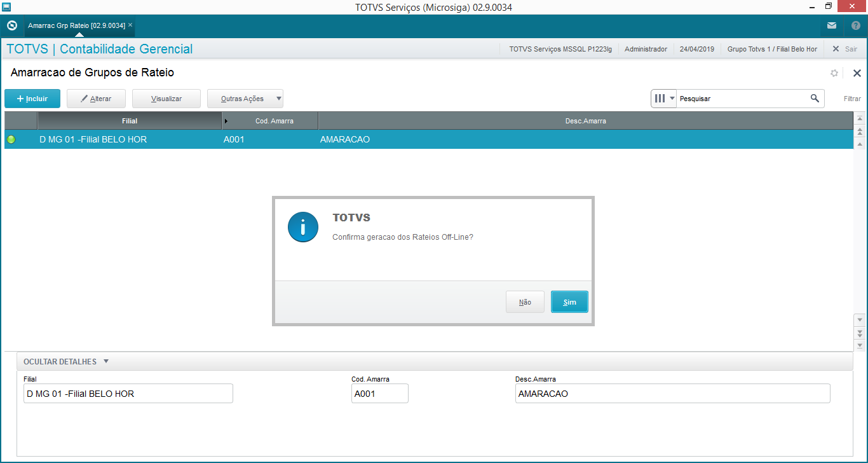Image resolution: width=868 pixels, height=463 pixels.
Task: Click the TOTVS logo icon in the tab bar
Action: (11, 26)
